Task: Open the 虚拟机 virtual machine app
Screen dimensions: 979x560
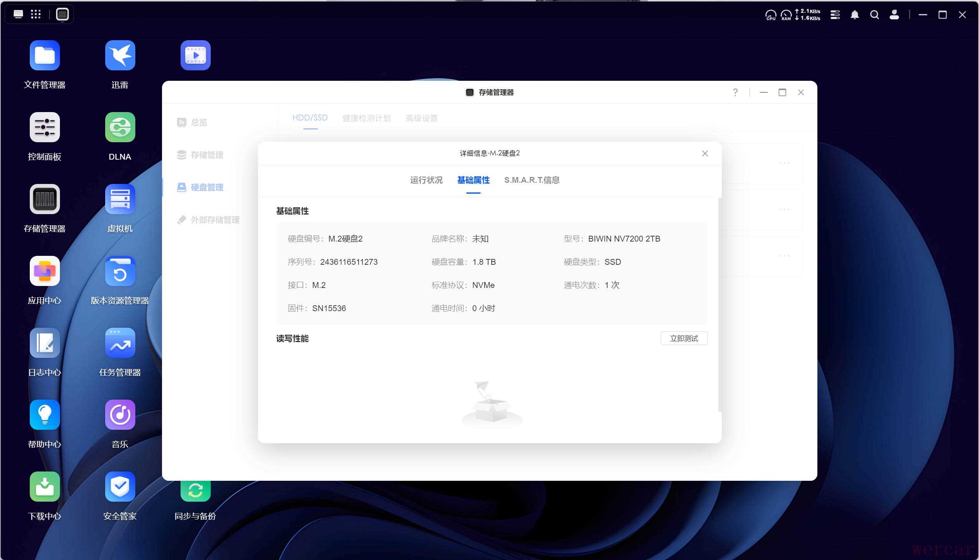Action: pyautogui.click(x=120, y=199)
